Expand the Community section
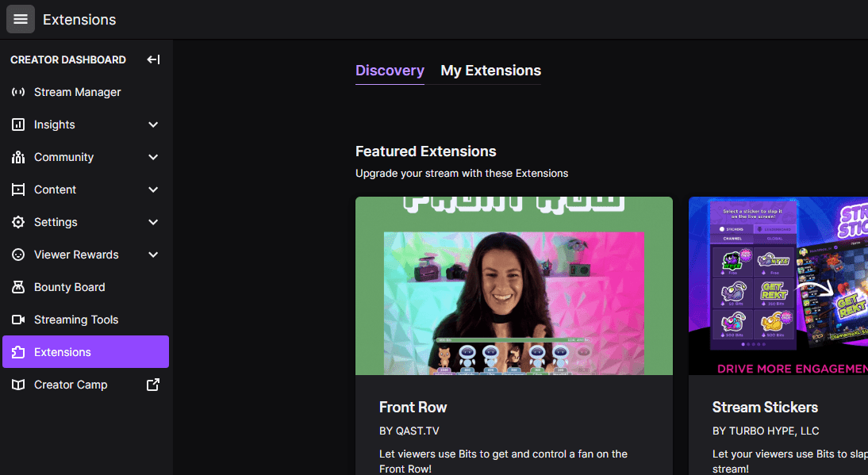The image size is (868, 475). coord(152,157)
